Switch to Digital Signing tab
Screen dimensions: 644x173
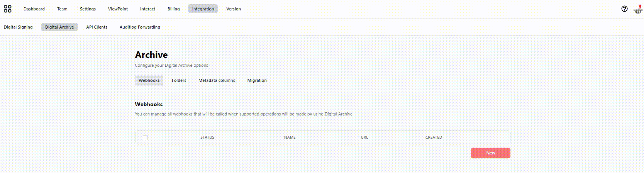point(18,27)
